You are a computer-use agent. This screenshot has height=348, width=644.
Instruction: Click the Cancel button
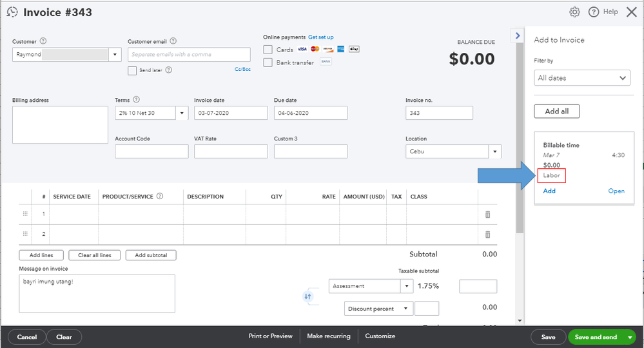pos(26,337)
